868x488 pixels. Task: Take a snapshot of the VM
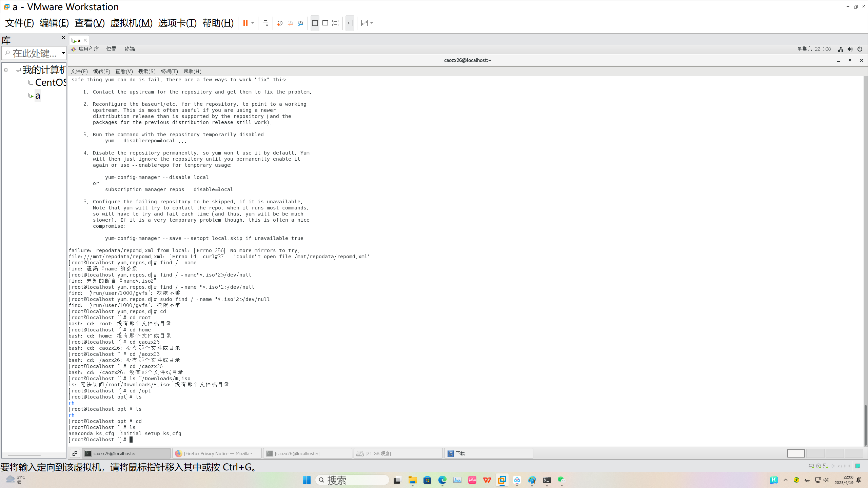[280, 23]
